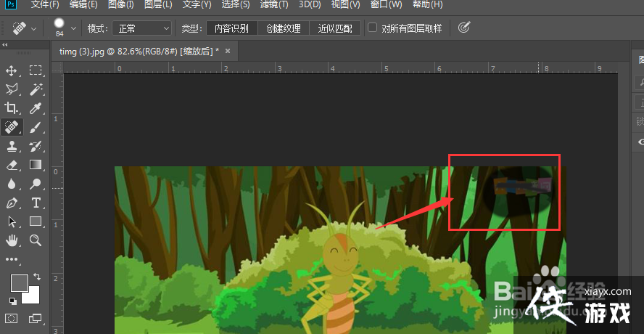The height and width of the screenshot is (334, 644).
Task: Select the Pen tool
Action: click(12, 203)
